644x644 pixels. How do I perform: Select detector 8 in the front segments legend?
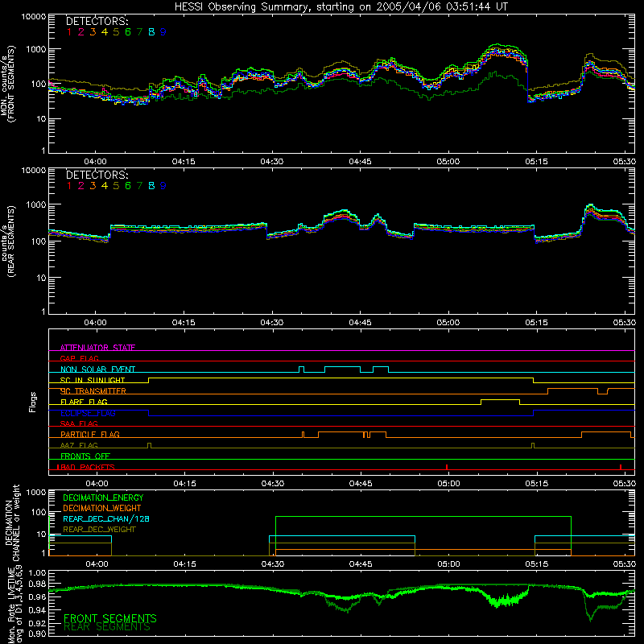151,32
